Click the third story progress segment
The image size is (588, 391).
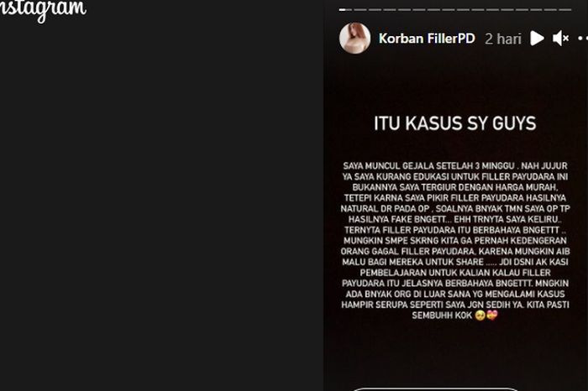tap(375, 10)
